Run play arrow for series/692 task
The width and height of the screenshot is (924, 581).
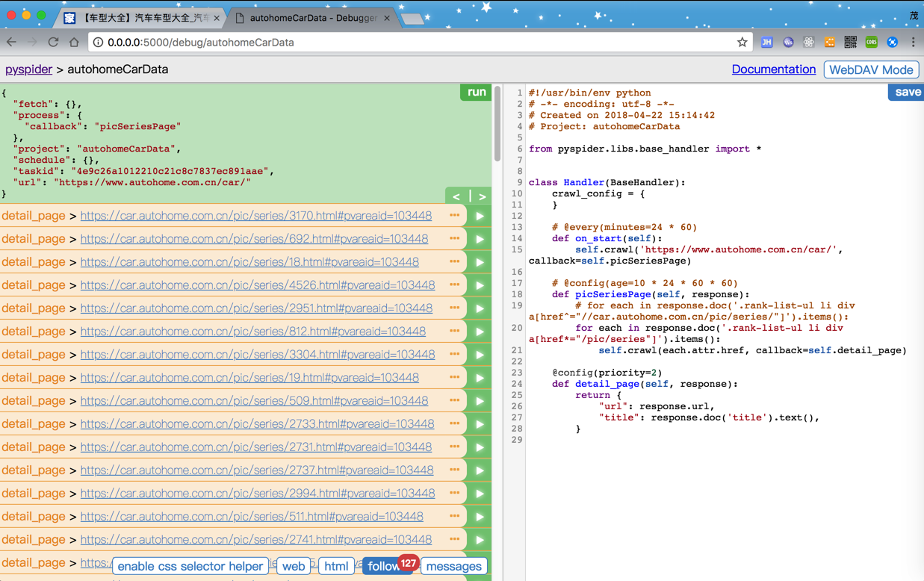click(480, 239)
